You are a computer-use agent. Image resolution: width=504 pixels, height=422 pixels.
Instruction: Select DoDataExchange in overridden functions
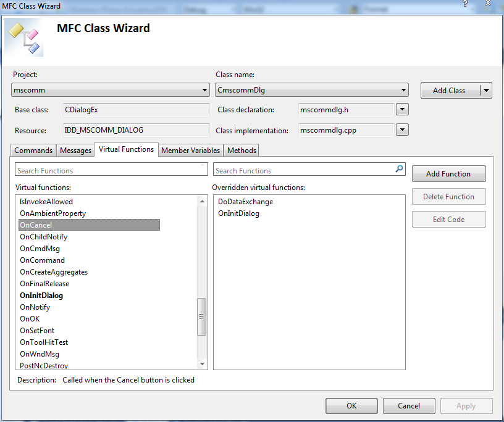[246, 202]
